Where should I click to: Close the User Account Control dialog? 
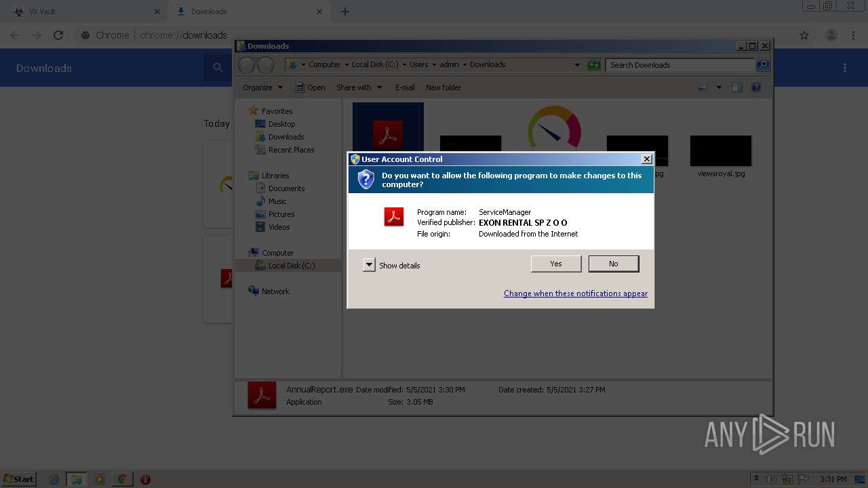coord(646,159)
